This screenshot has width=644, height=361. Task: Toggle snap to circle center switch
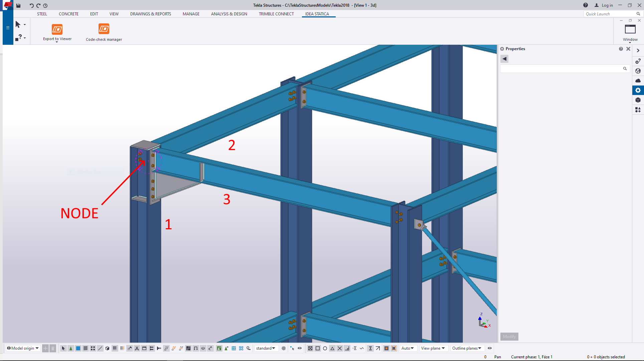(325, 348)
